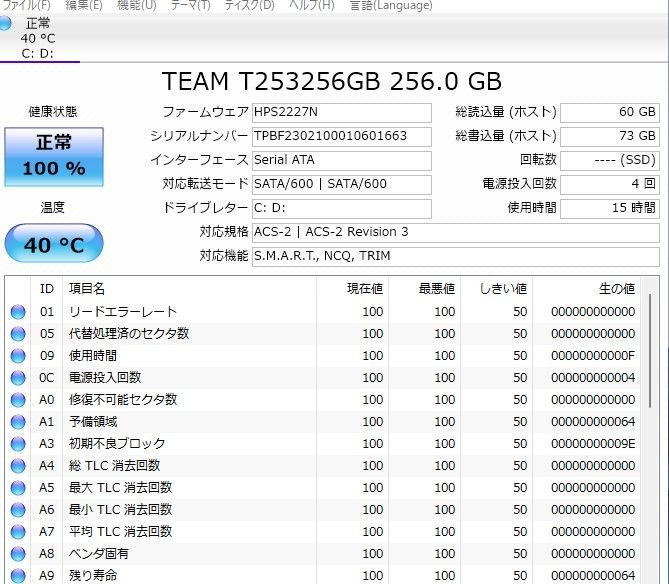Click the status orb for row A3 初期不良ブロック
The width and height of the screenshot is (669, 584).
pos(18,444)
